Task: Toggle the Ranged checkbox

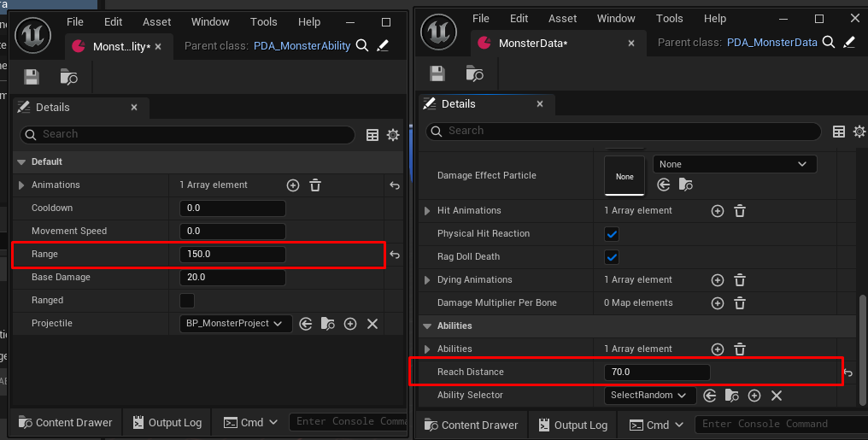Action: point(187,301)
